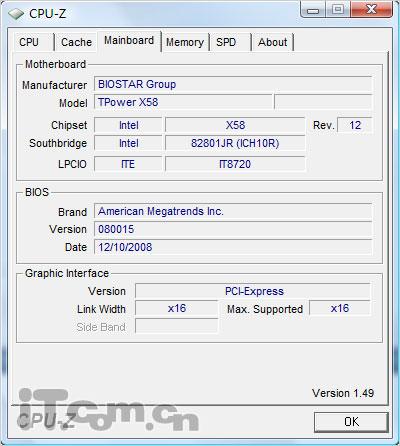Click the LPCIO label
400x446 pixels.
(72, 164)
